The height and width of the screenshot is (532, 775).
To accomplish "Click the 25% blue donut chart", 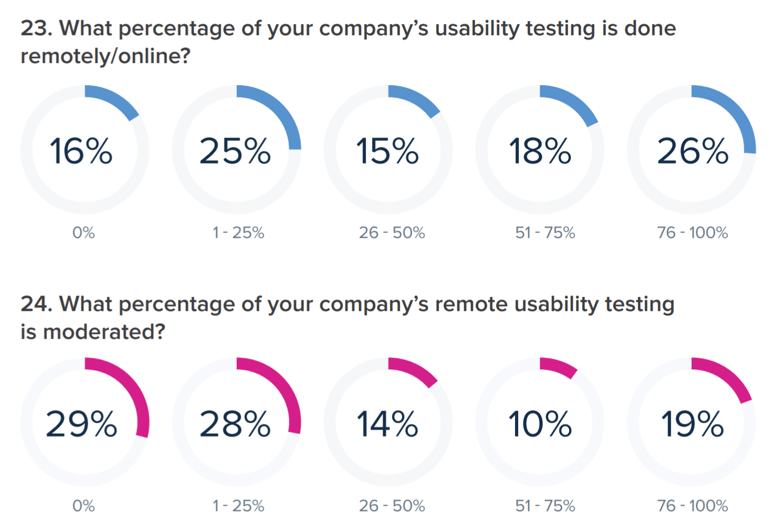I will click(x=236, y=150).
